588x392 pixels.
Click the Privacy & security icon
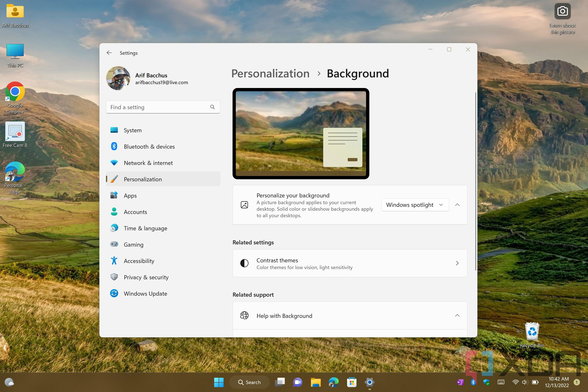click(115, 277)
